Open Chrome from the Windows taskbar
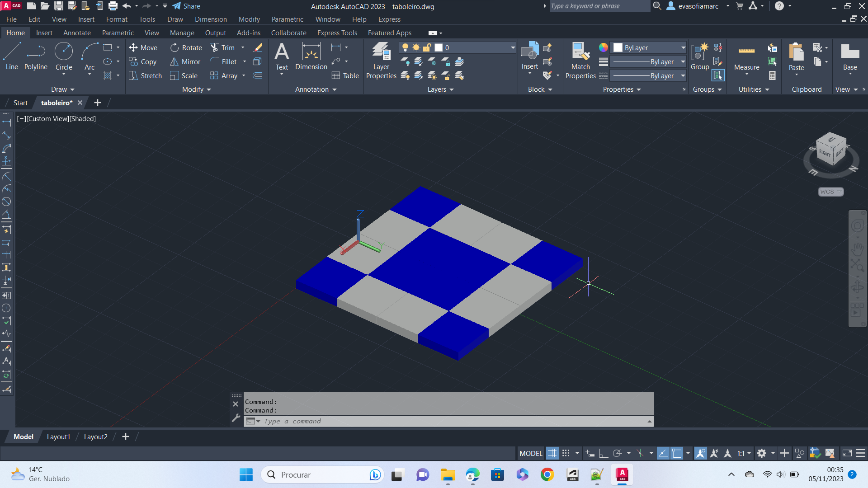Image resolution: width=868 pixels, height=488 pixels. 547,474
